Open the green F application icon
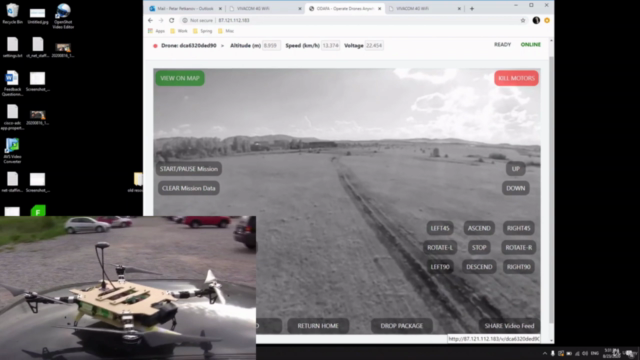Viewport: 640px width, 360px height. 38,211
